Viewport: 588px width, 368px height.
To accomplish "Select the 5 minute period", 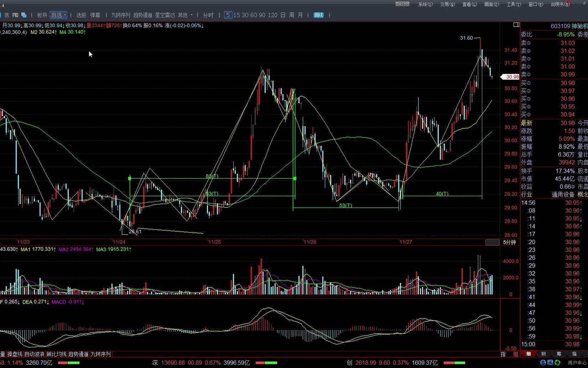I will click(228, 15).
